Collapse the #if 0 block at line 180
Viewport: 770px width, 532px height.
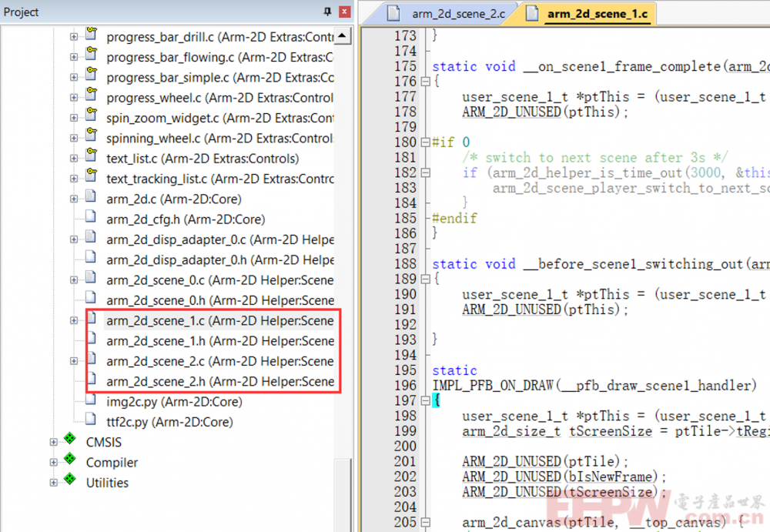pyautogui.click(x=425, y=142)
